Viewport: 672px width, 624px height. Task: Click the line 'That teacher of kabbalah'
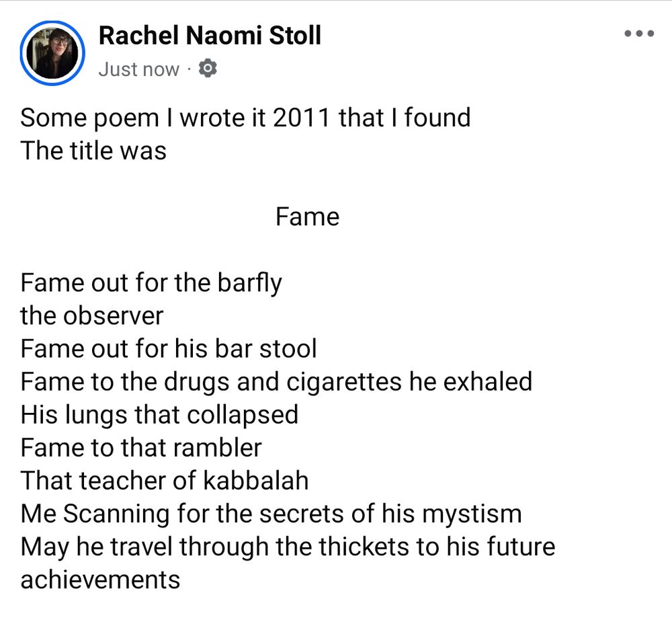click(164, 480)
